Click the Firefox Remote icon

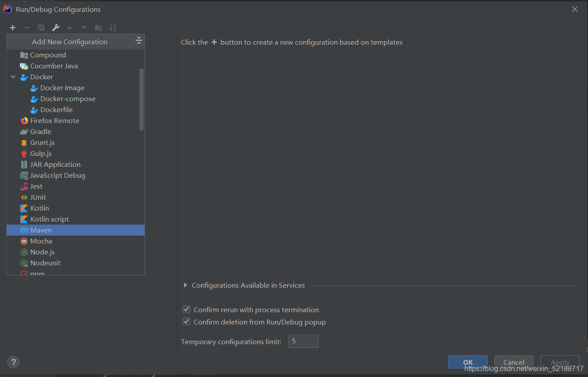pyautogui.click(x=24, y=121)
